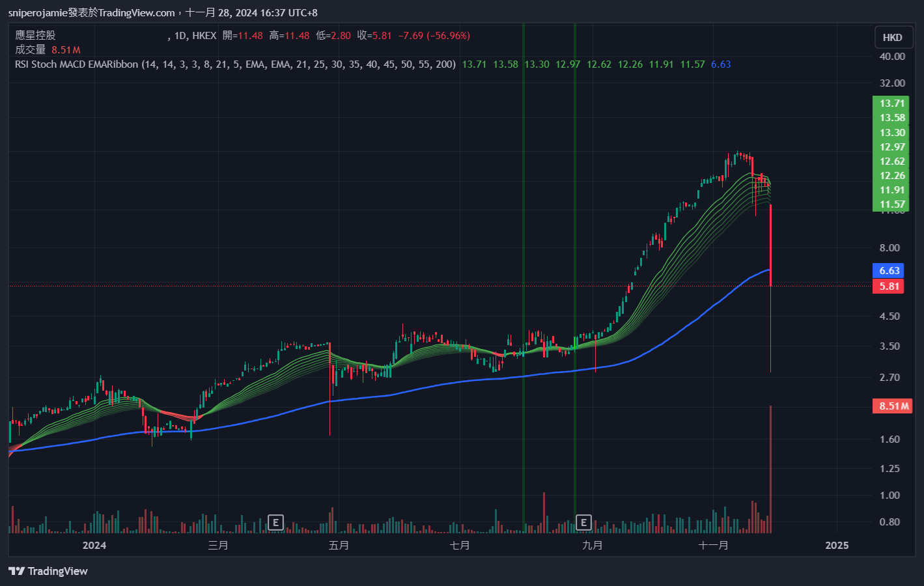This screenshot has height=586, width=924.
Task: Click the TradingView logo at bottom left
Action: [x=48, y=571]
